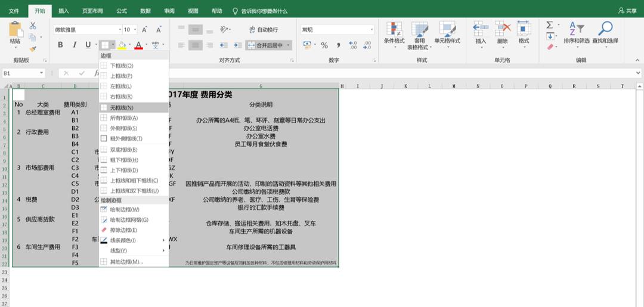Screen dimensions: 644x307
Task: Click the decrease font size icon
Action: tap(159, 30)
